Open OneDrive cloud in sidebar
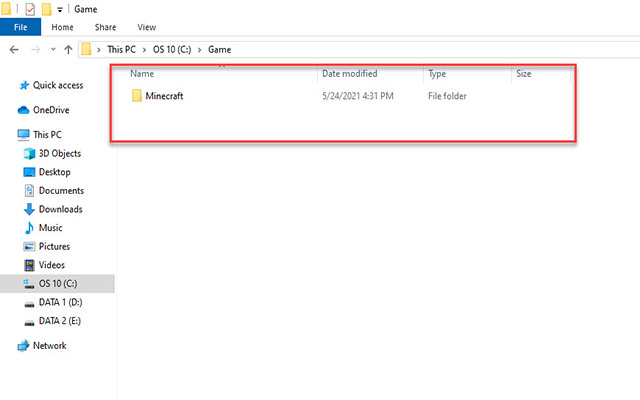This screenshot has height=400, width=640. [23, 110]
